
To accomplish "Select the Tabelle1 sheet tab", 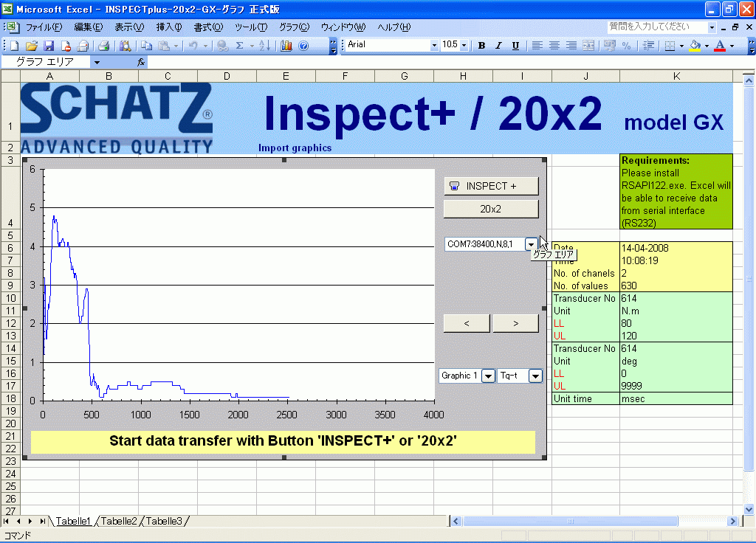I will pyautogui.click(x=73, y=521).
